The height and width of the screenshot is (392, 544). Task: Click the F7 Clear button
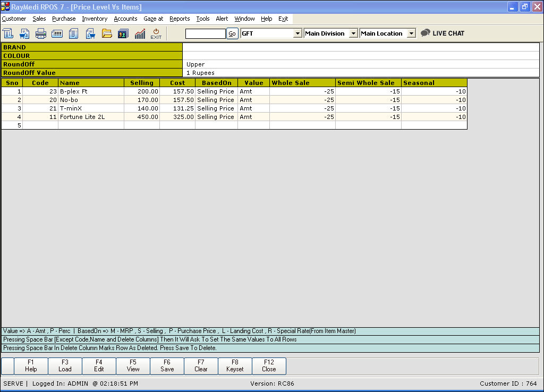point(201,366)
